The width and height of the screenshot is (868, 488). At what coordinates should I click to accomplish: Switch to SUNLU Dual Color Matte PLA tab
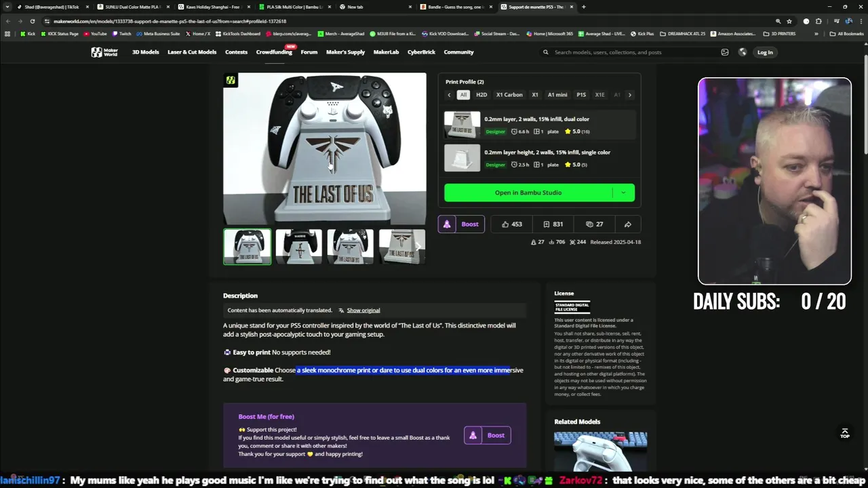click(x=133, y=7)
